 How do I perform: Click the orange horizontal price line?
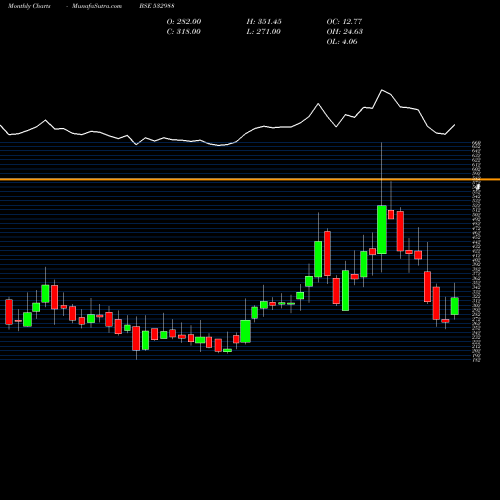click(x=250, y=180)
